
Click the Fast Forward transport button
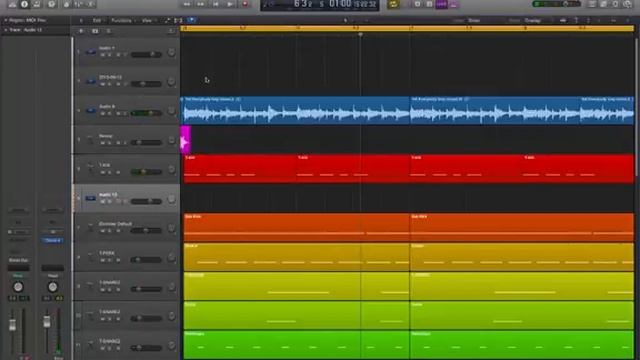201,4
